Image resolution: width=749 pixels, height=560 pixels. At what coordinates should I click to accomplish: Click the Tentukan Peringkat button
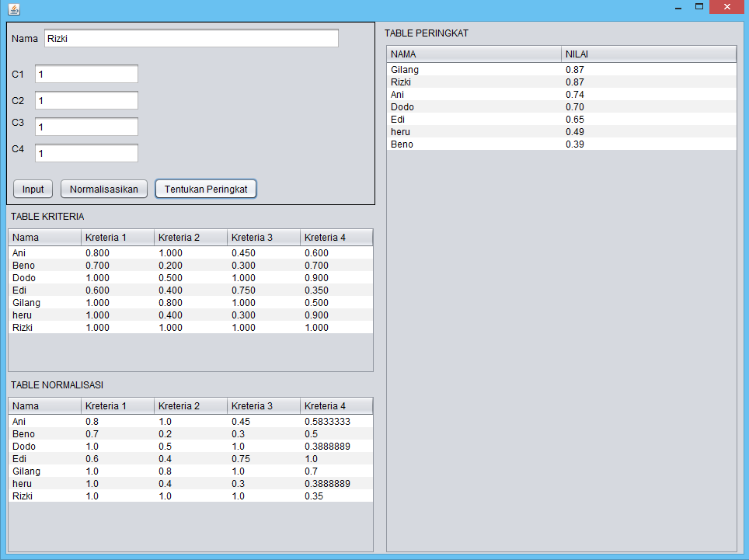[x=206, y=189]
